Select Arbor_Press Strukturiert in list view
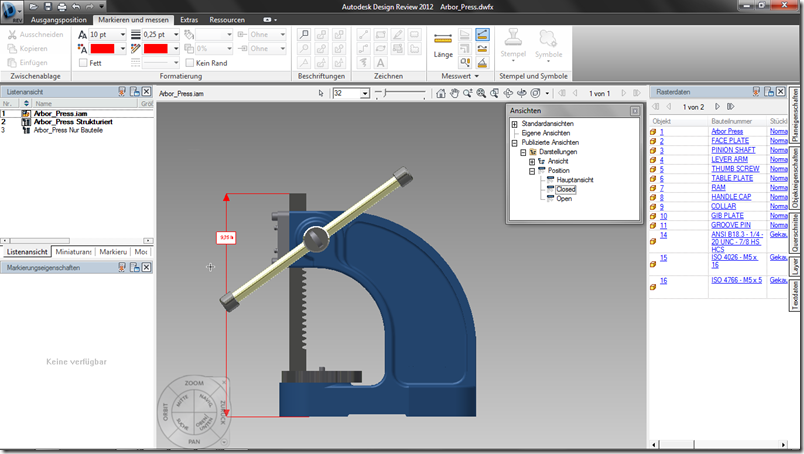Image resolution: width=804 pixels, height=454 pixels. click(73, 122)
